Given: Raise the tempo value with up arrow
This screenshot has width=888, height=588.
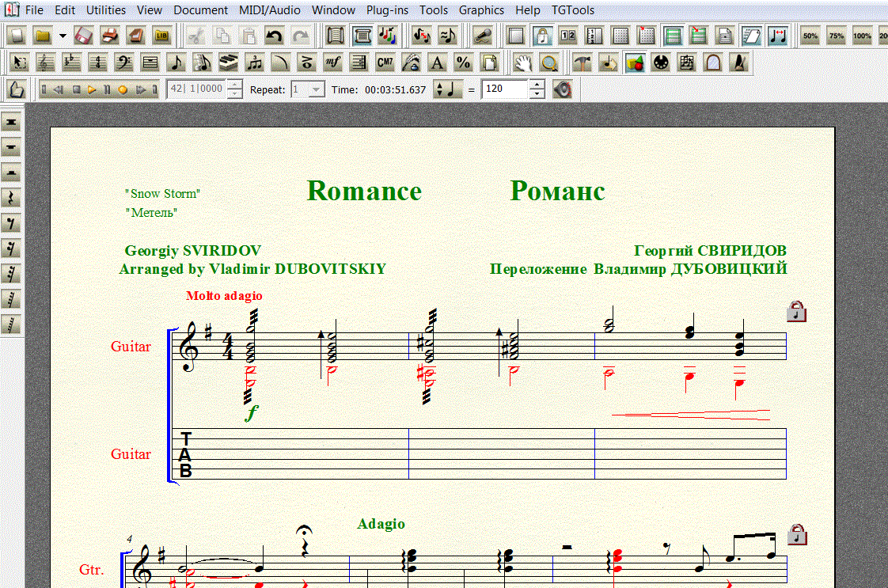Looking at the screenshot, I should (x=537, y=85).
